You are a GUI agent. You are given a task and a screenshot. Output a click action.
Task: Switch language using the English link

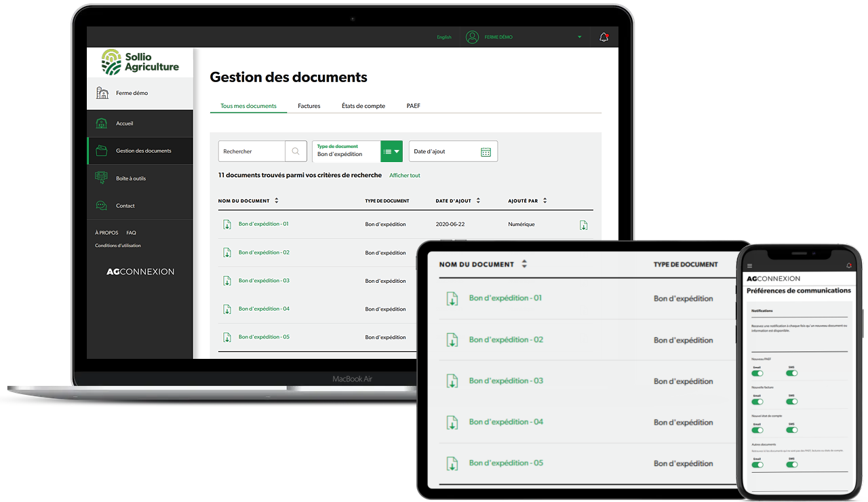click(x=444, y=37)
